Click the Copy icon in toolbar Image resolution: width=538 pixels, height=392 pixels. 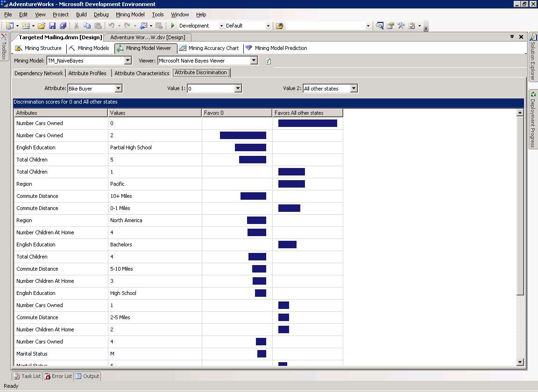(87, 26)
